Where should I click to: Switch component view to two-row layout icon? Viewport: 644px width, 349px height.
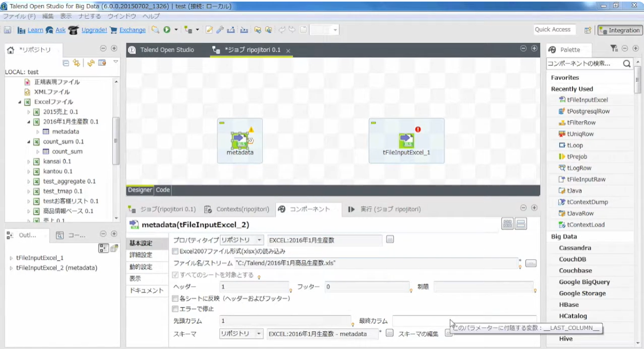click(520, 224)
